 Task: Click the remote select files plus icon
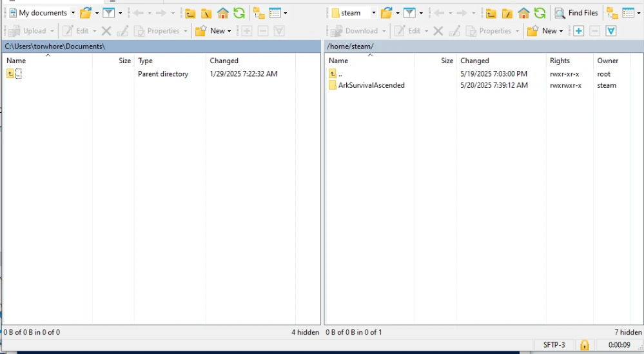pyautogui.click(x=579, y=31)
